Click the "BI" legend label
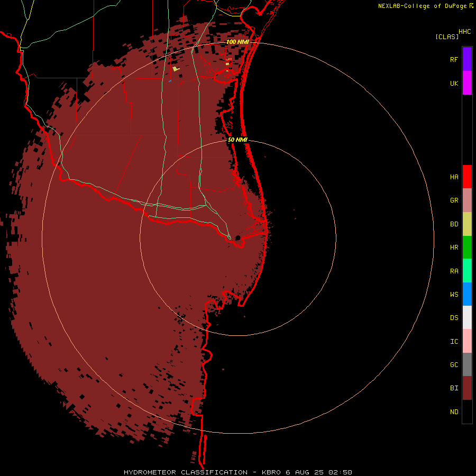476x476 pixels. point(454,388)
